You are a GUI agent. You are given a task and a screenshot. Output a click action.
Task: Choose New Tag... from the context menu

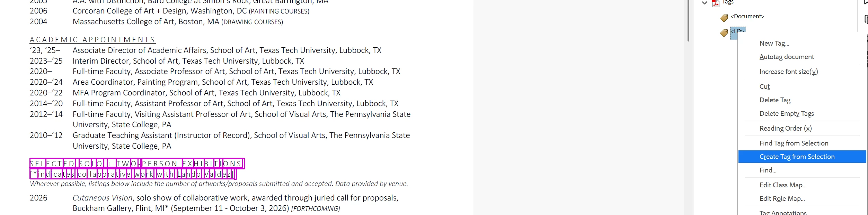coord(774,43)
